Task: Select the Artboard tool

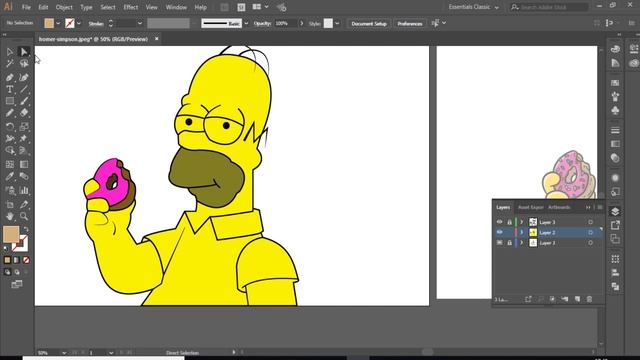Action: (9, 204)
